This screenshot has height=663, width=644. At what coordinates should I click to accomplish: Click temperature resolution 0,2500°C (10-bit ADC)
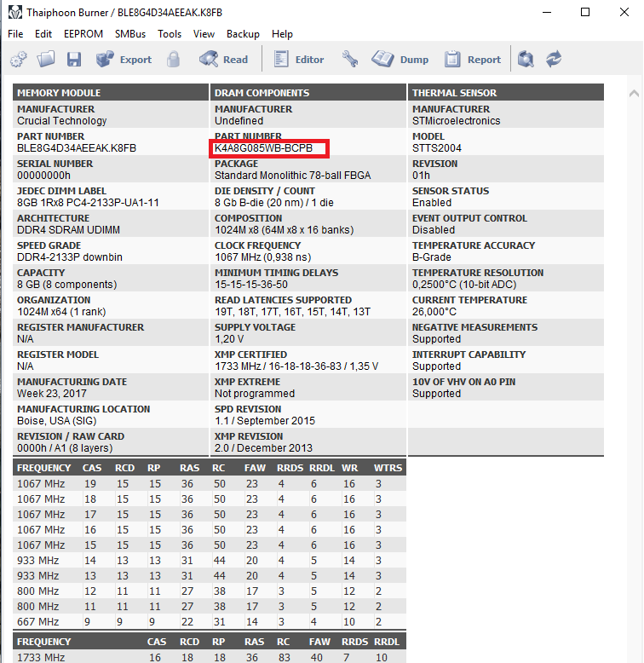(464, 285)
